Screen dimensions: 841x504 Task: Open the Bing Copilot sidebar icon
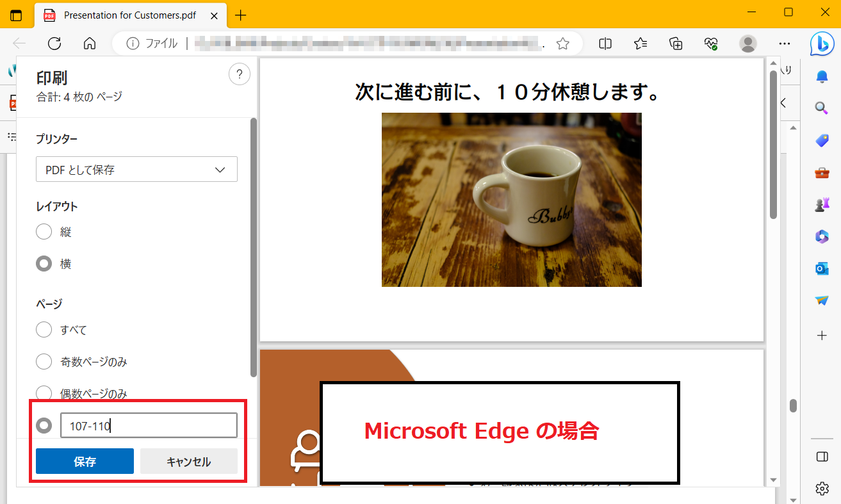tap(822, 43)
